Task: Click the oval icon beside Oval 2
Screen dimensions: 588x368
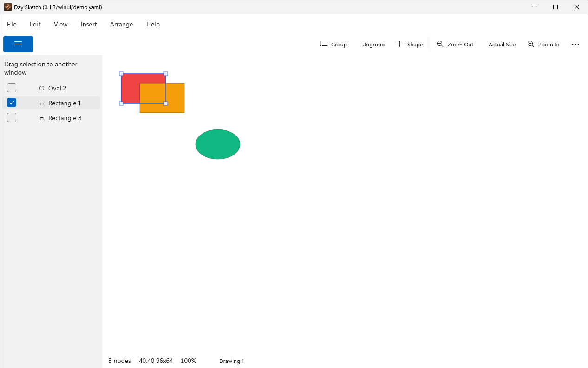Action: point(42,88)
